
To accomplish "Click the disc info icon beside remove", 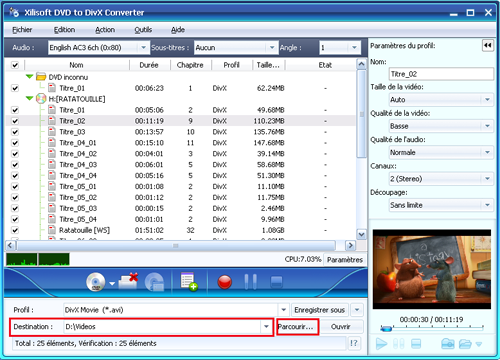I will [154, 282].
